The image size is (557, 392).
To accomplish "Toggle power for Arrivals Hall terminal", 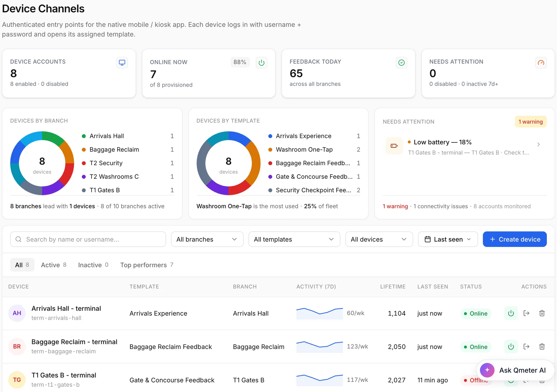I will (511, 313).
